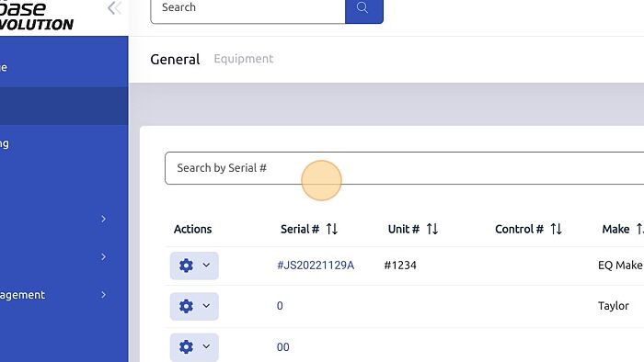Expand actions dropdown chevron in third row
The width and height of the screenshot is (644, 362).
[206, 346]
